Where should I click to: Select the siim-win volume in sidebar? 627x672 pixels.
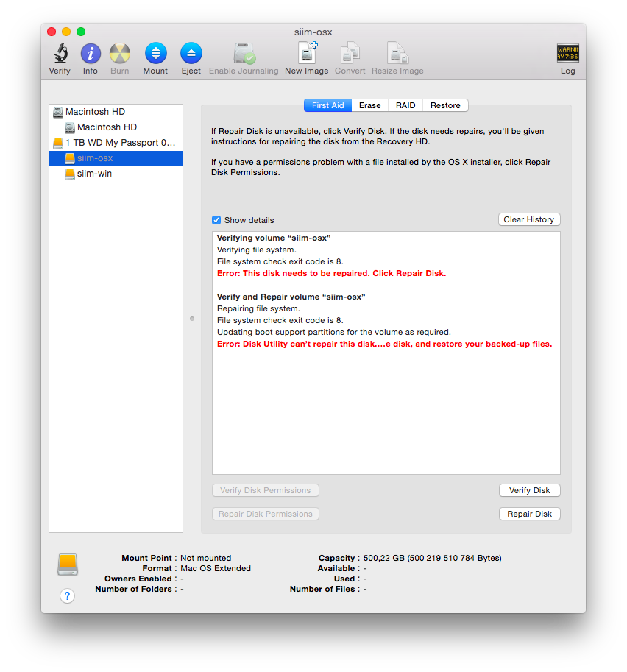point(116,174)
